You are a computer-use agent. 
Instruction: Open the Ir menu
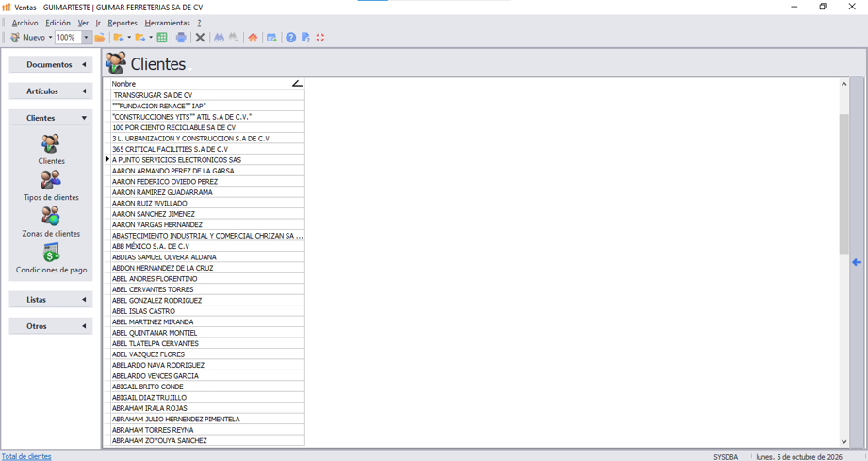(98, 23)
